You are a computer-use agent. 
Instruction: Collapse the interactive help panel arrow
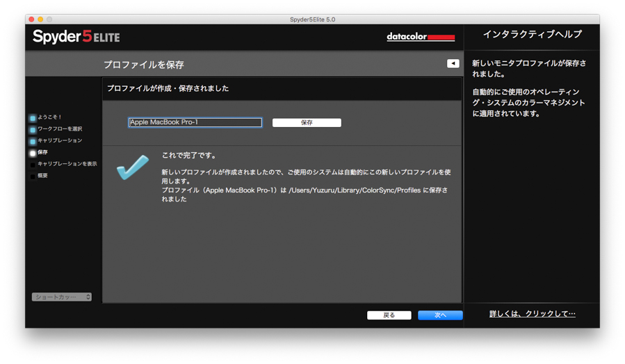(x=453, y=63)
